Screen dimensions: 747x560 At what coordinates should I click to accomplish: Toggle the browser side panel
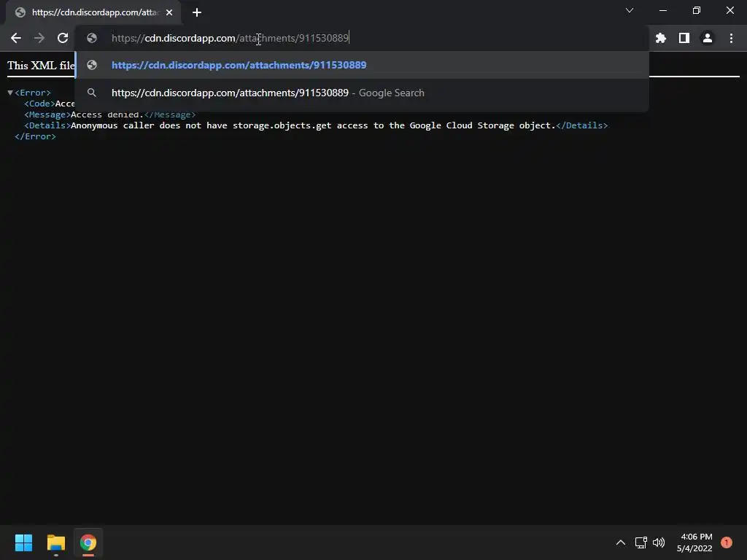(684, 38)
